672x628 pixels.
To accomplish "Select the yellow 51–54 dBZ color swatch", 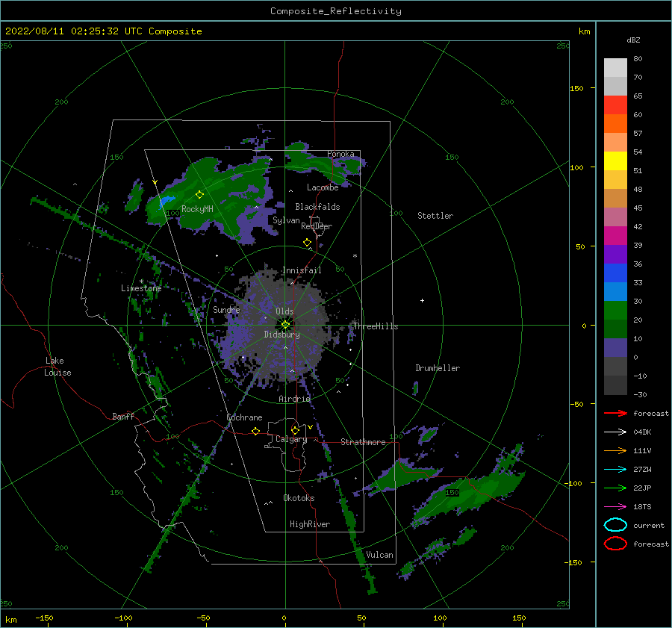I will point(615,161).
